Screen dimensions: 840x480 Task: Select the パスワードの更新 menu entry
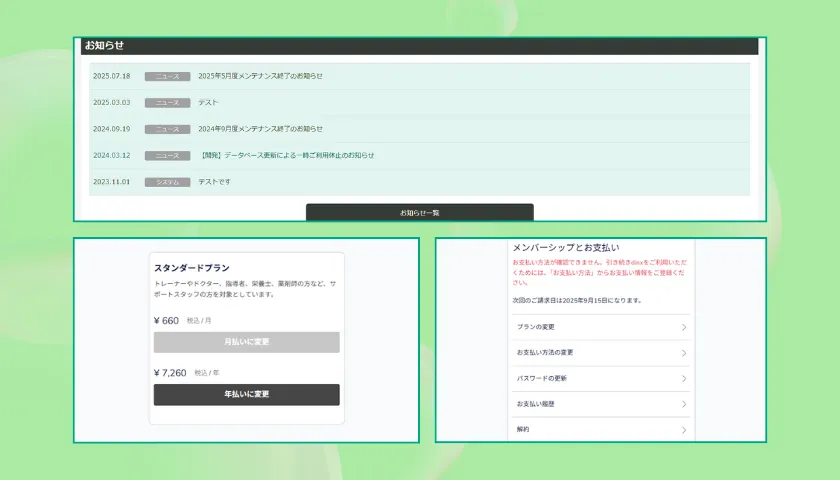pos(542,379)
